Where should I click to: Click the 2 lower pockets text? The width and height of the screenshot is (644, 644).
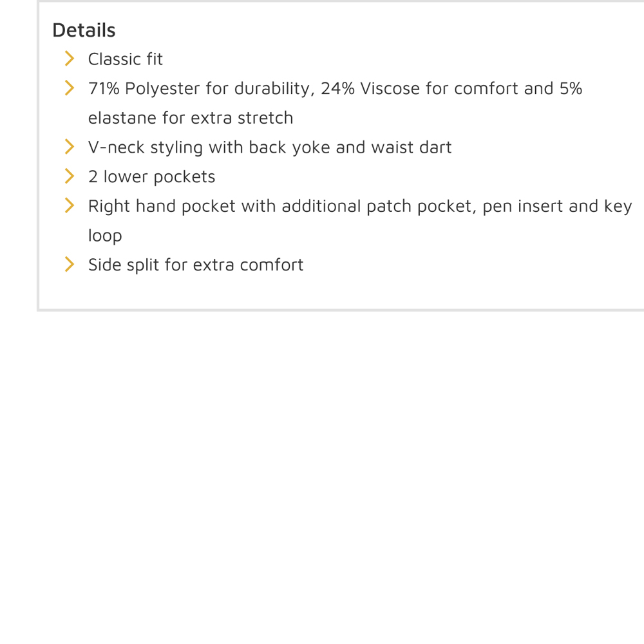pyautogui.click(x=151, y=177)
